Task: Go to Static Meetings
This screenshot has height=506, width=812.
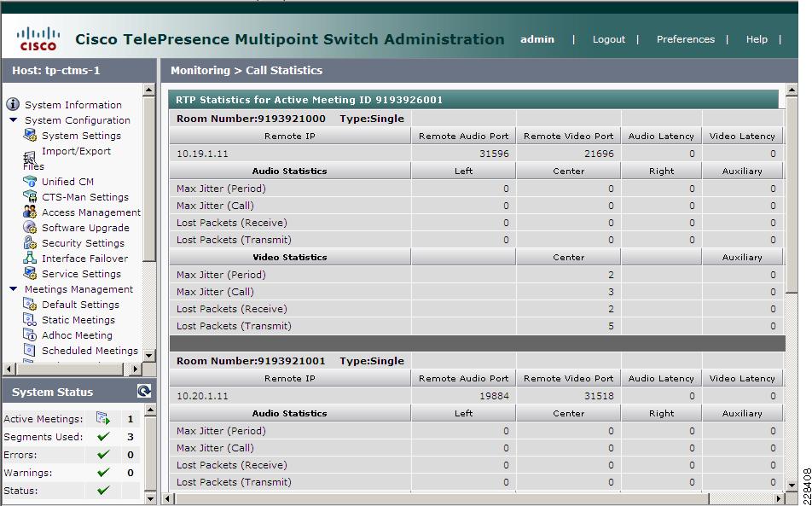Action: [x=78, y=320]
